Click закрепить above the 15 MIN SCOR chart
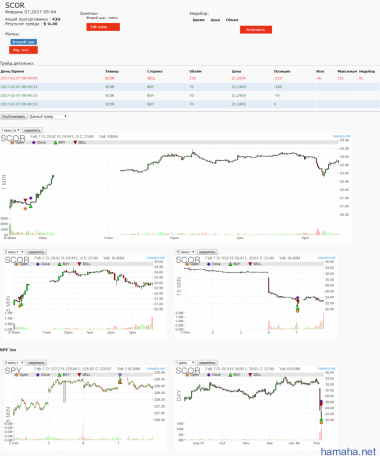The height and width of the screenshot is (456, 380). pos(207,252)
